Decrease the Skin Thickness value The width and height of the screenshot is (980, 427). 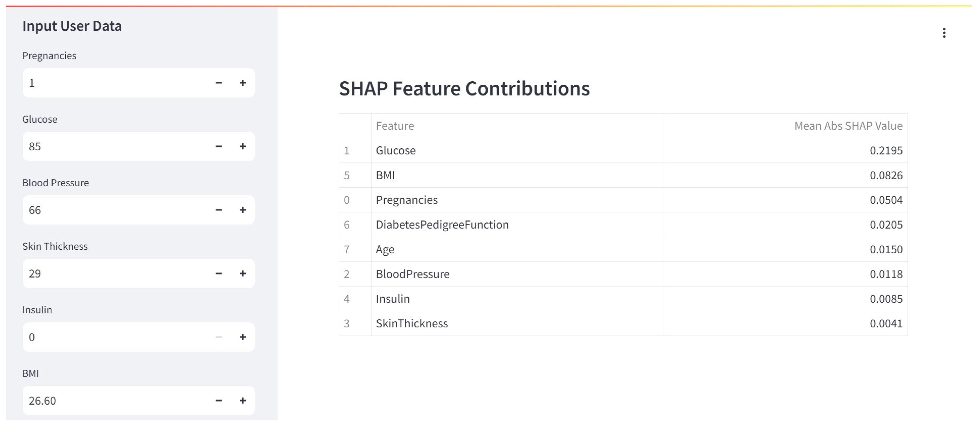[218, 273]
